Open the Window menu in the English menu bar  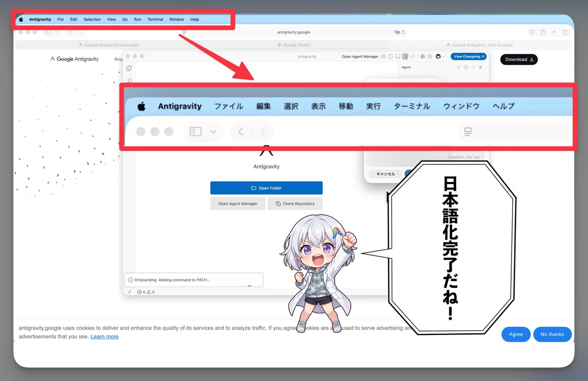(x=177, y=20)
